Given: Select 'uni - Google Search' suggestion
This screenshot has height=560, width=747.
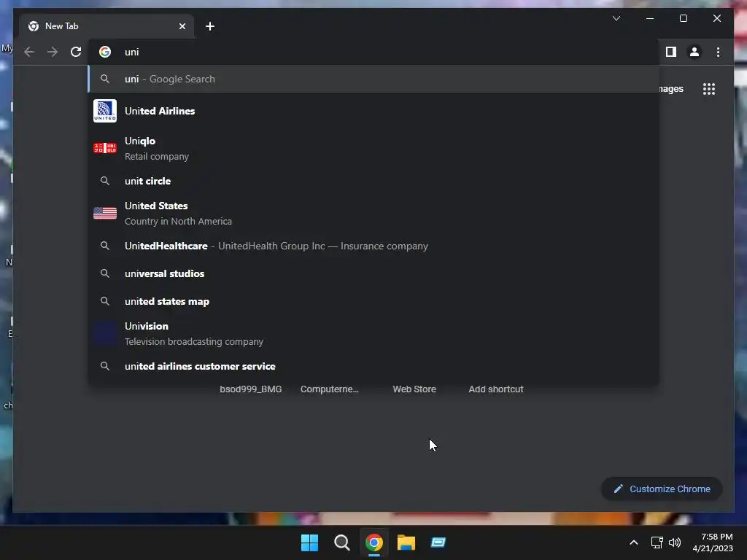Looking at the screenshot, I should (373, 79).
